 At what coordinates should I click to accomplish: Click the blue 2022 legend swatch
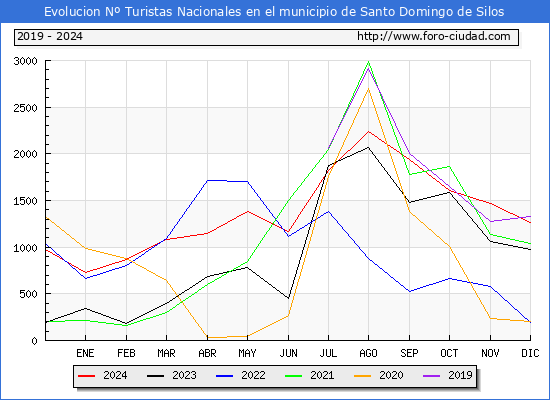click(224, 376)
